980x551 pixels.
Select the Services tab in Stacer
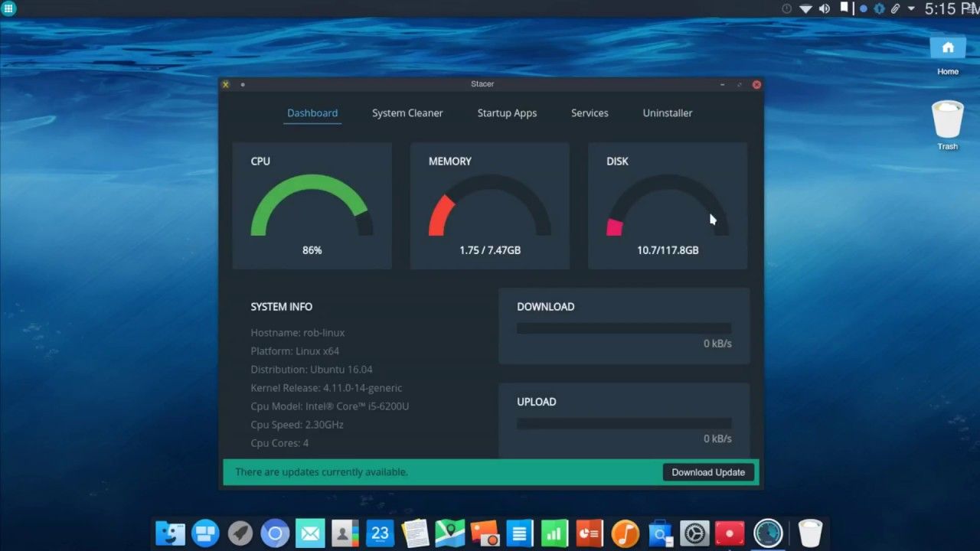pos(590,112)
